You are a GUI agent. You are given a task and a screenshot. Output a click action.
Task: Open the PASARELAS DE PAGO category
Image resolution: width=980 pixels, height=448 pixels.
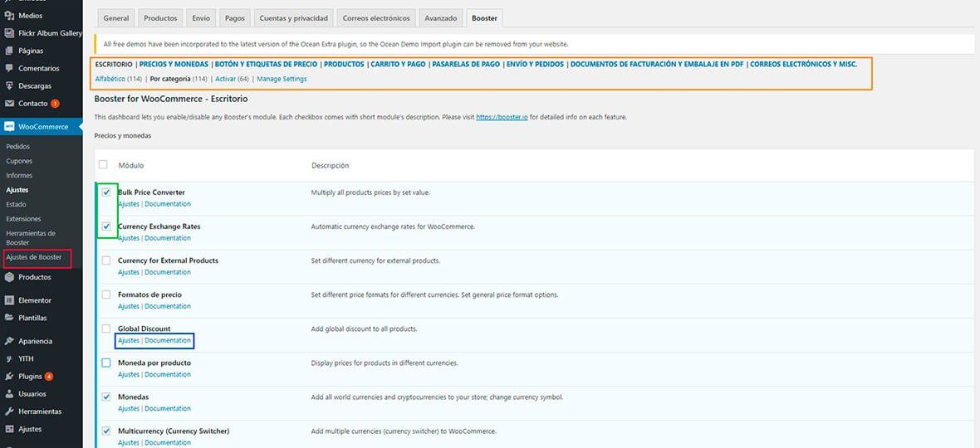click(466, 64)
